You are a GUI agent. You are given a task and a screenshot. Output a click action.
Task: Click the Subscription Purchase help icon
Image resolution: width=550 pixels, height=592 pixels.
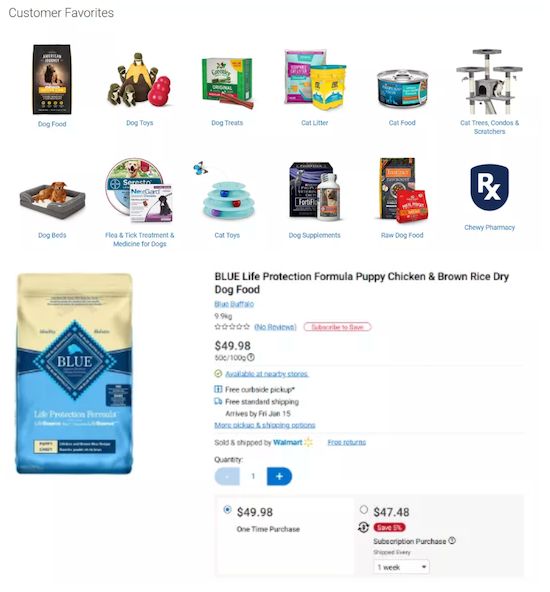[x=452, y=541]
